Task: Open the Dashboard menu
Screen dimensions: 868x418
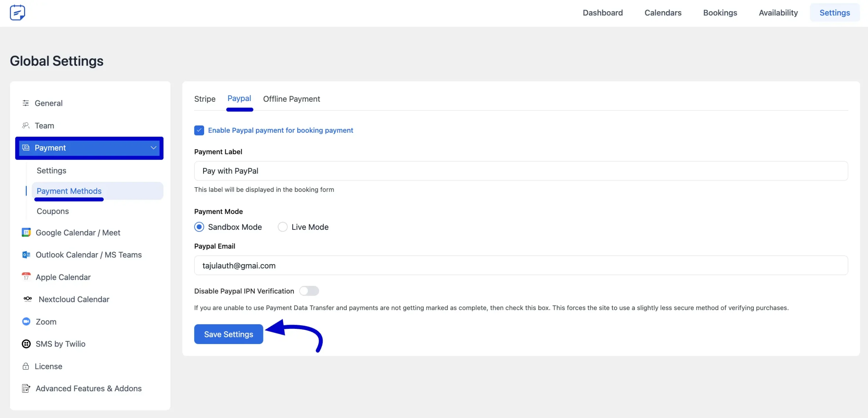Action: 603,13
